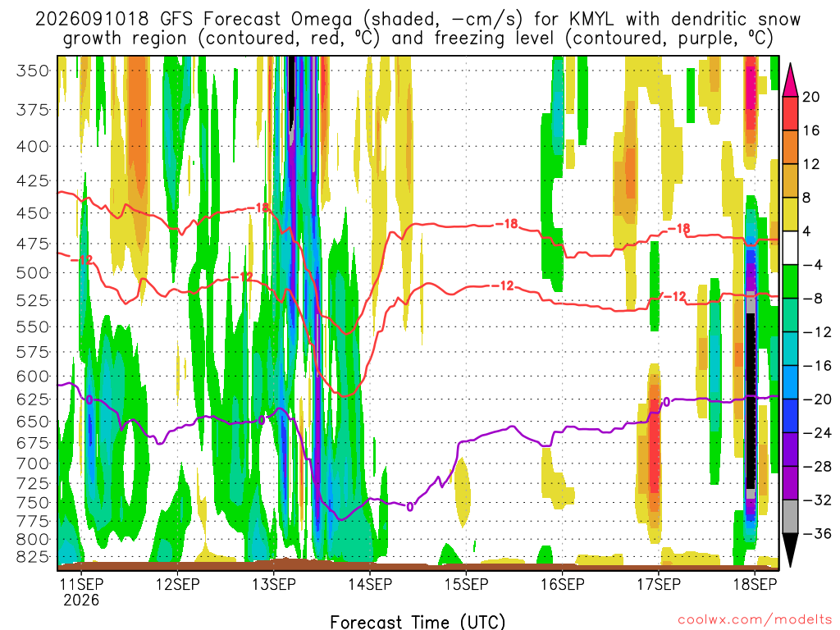Click the black downward arrow below colorbar

pos(790,550)
